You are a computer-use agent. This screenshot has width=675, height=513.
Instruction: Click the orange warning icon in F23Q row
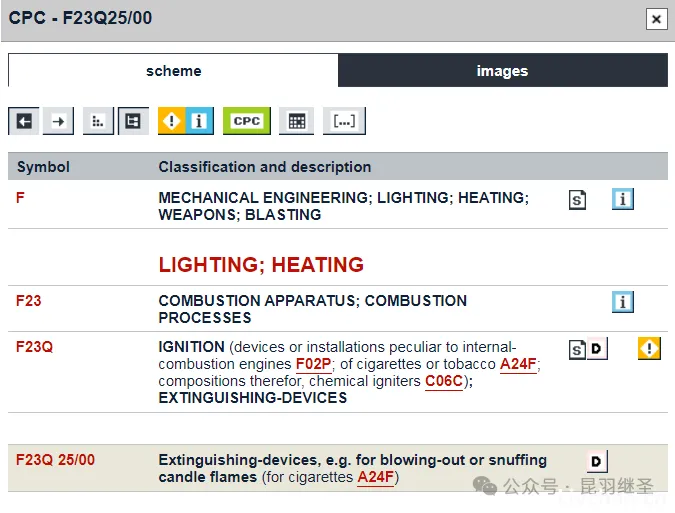(649, 348)
